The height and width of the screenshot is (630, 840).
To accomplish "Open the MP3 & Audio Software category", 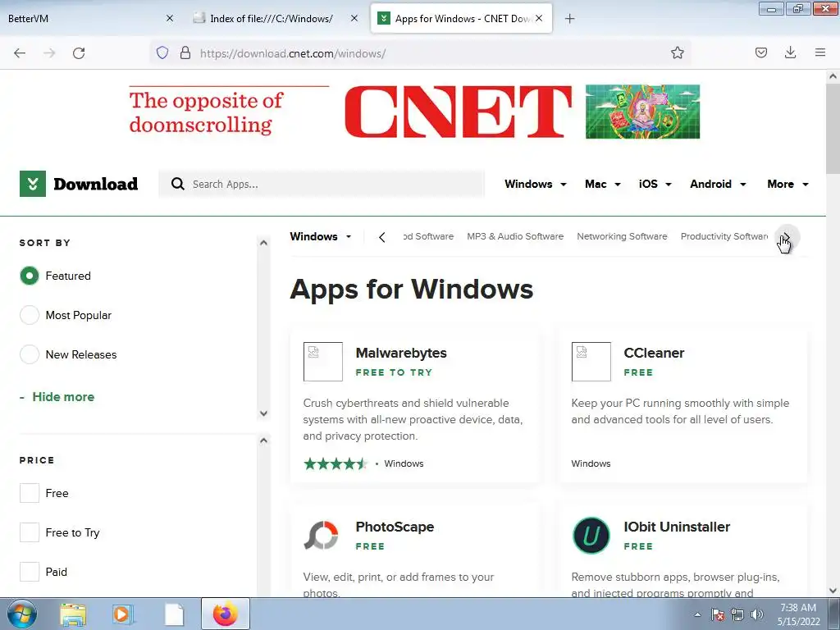I will [515, 236].
